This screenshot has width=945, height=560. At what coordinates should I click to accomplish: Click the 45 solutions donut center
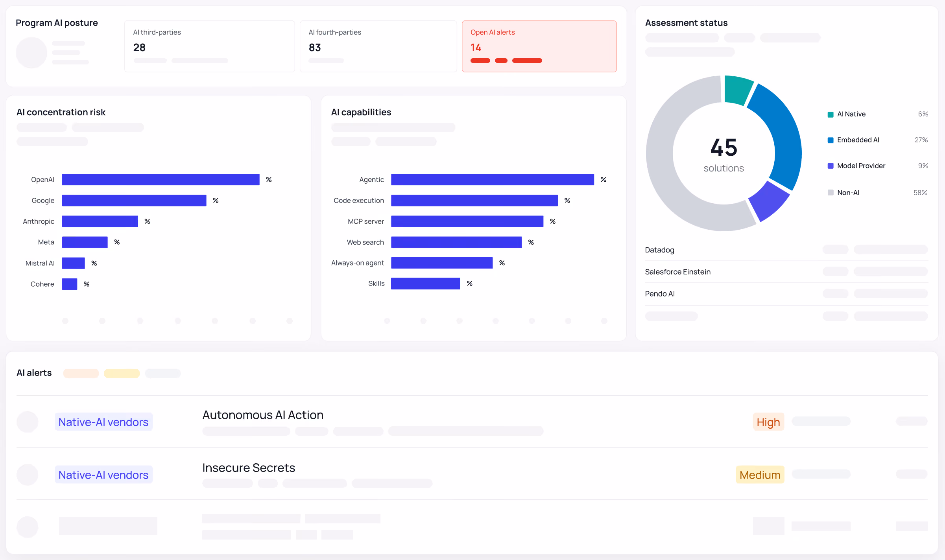[x=724, y=154]
